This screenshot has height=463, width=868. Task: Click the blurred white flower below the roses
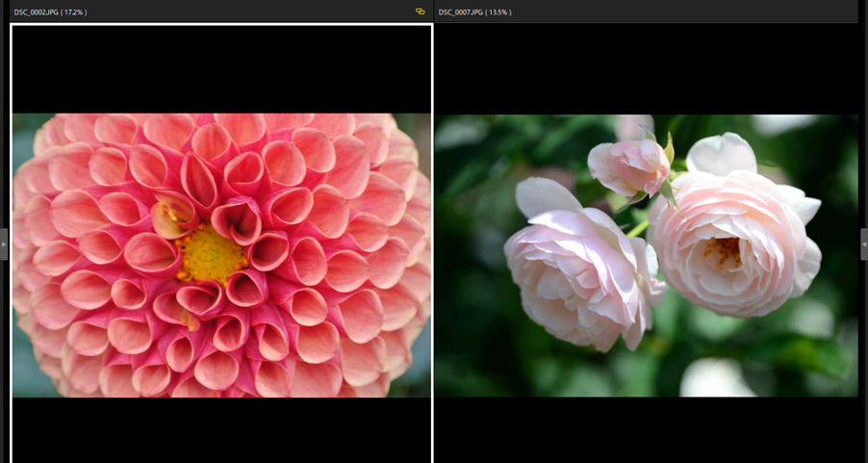[x=717, y=378]
